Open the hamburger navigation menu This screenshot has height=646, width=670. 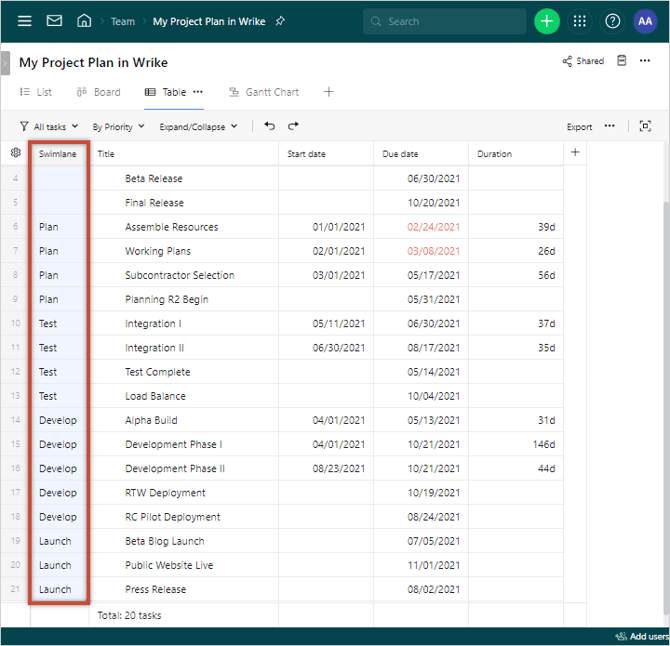click(24, 21)
